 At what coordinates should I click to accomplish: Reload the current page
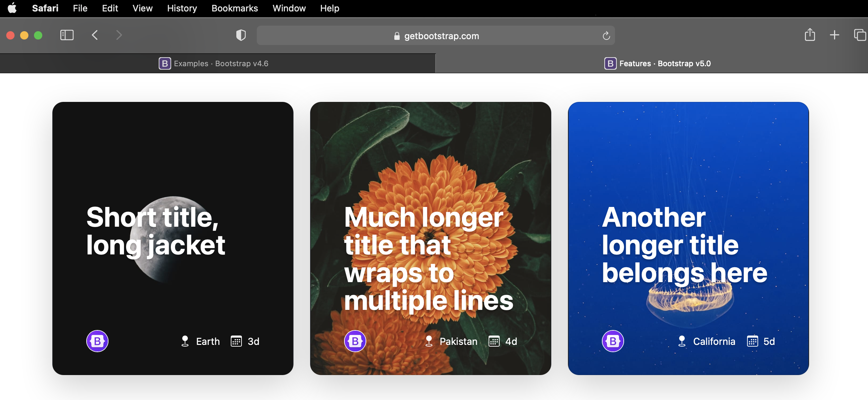point(606,36)
